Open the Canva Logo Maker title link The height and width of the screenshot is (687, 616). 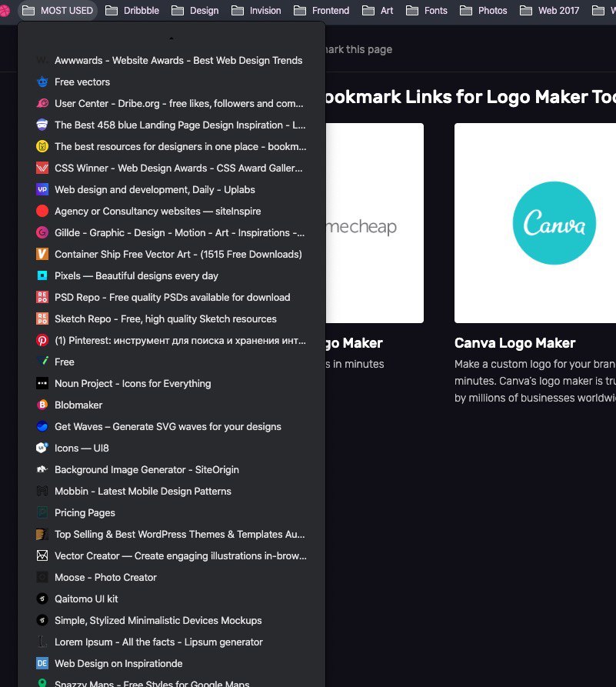[x=514, y=343]
